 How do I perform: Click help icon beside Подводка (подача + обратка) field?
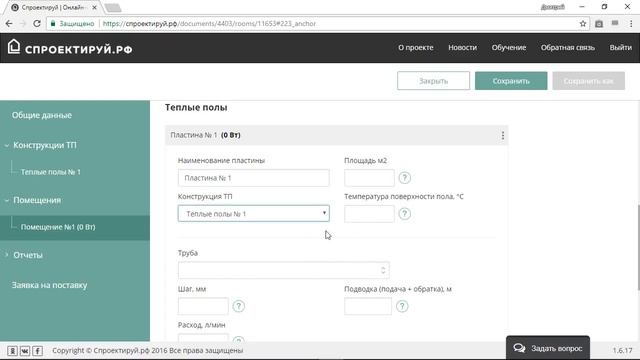402,306
